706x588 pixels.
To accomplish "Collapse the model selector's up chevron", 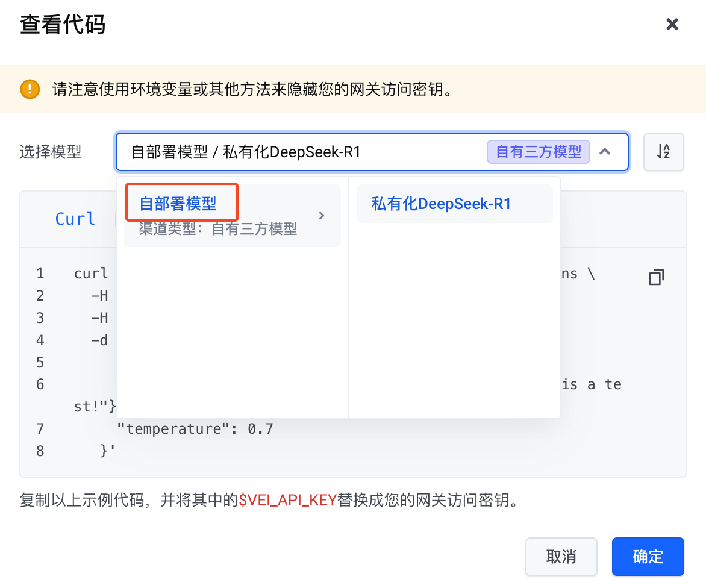I will tap(605, 152).
